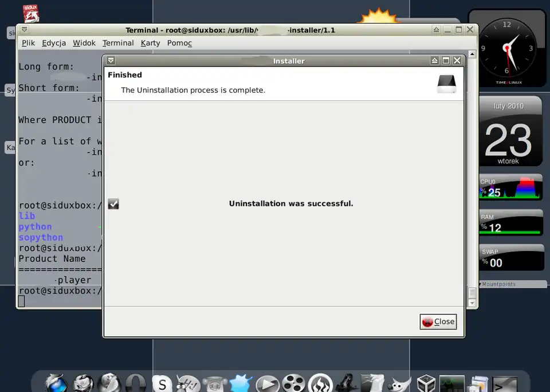Launch VirtualBox from the dock
The height and width of the screenshot is (392, 550).
426,383
